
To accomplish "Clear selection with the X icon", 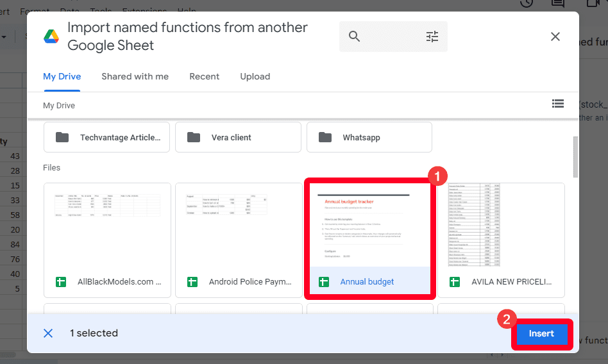I will pos(48,333).
